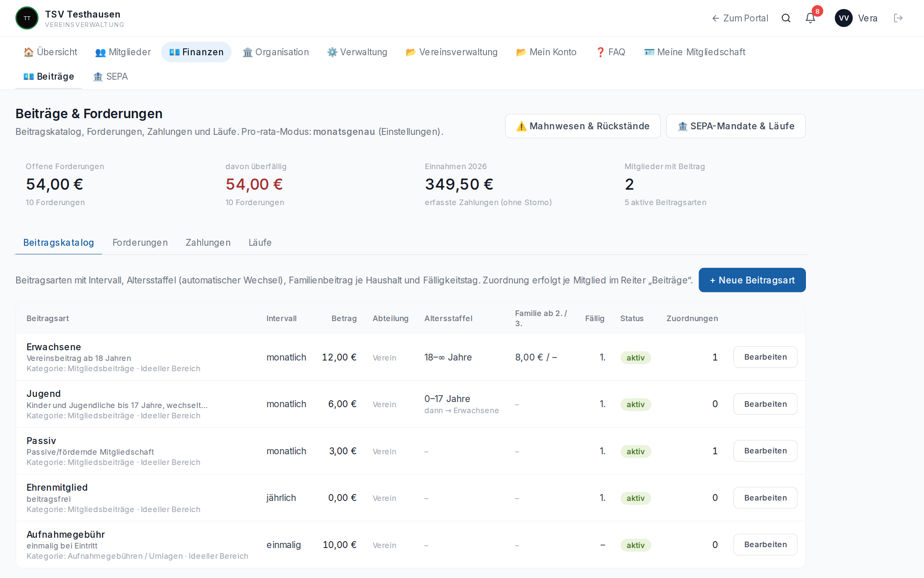This screenshot has height=578, width=924.
Task: Click the aktiv status badge for Jugend
Action: click(636, 405)
